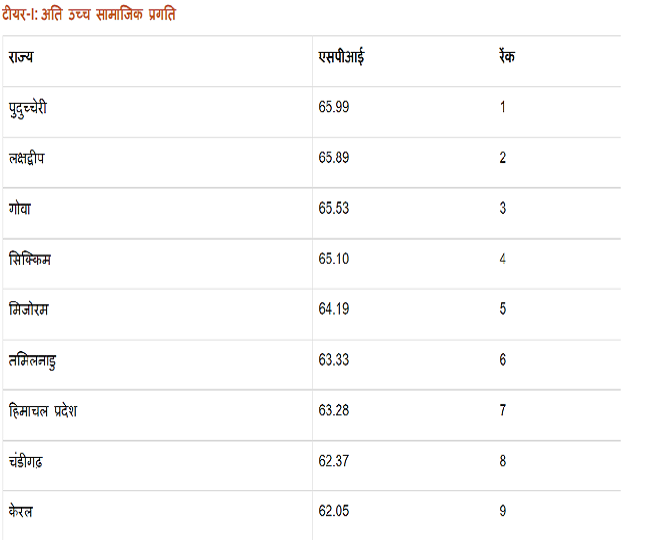The width and height of the screenshot is (650, 540).
Task: Click the 'सिक्किम' state cell
Action: click(x=29, y=259)
